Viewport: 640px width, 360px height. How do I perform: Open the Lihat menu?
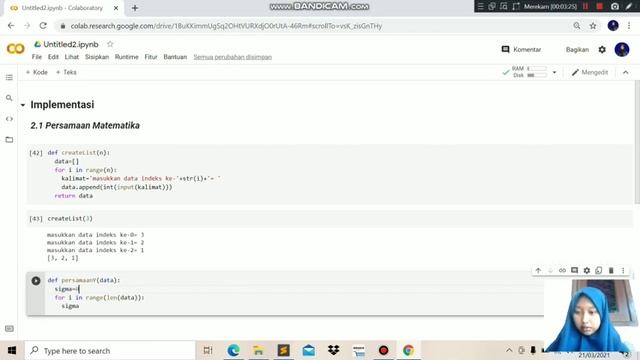(71, 57)
